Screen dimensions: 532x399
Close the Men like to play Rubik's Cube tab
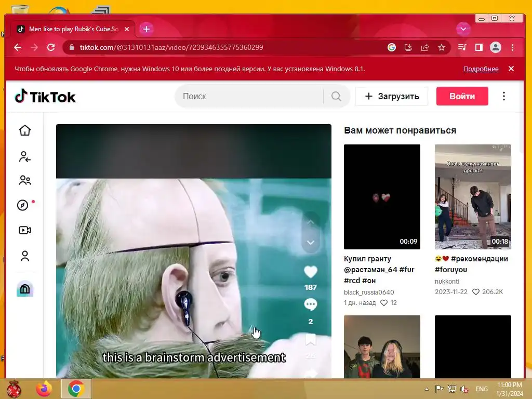pyautogui.click(x=127, y=29)
